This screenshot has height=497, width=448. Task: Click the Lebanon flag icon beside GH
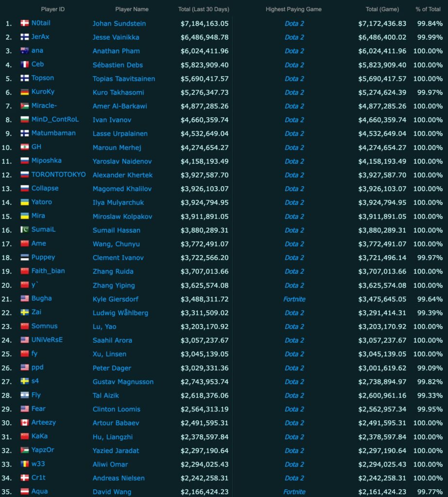(x=25, y=147)
